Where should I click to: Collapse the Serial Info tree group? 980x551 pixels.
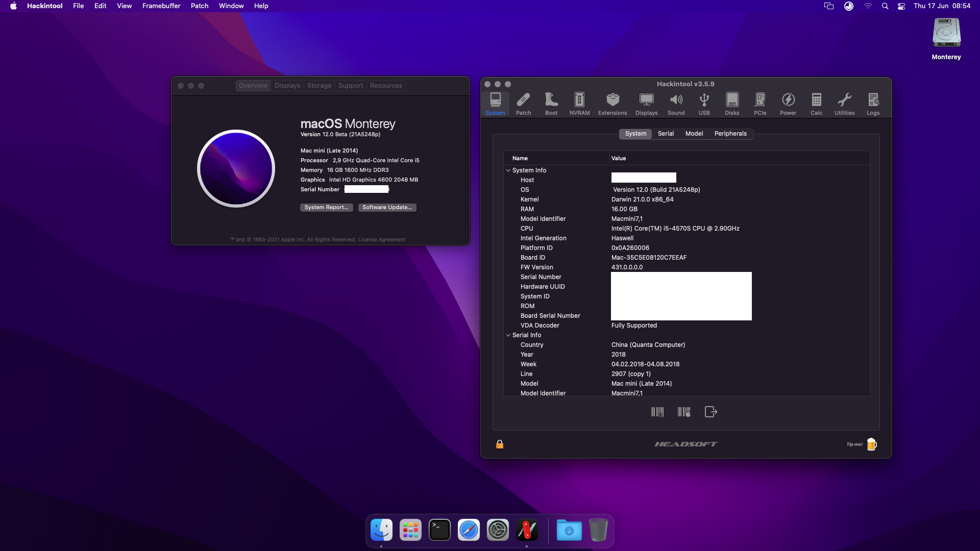(x=508, y=335)
